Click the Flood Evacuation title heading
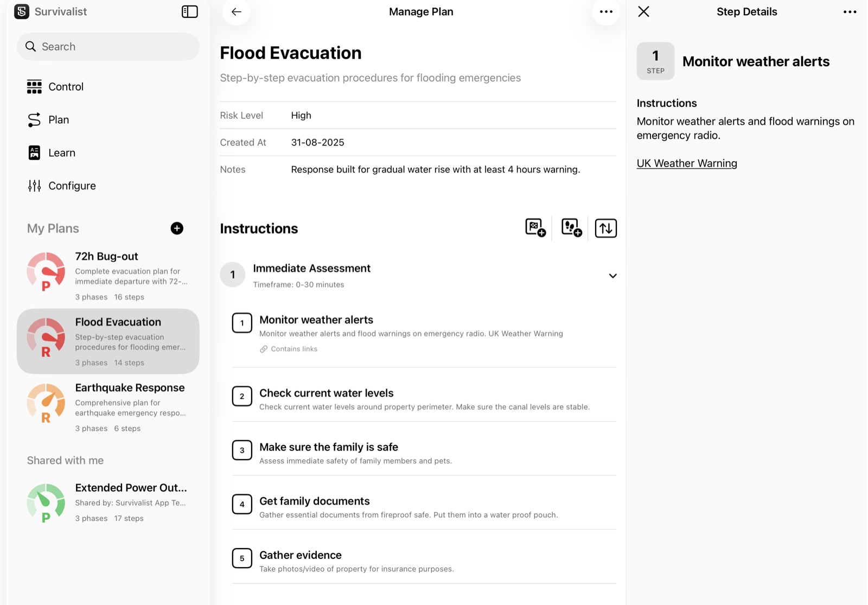The height and width of the screenshot is (605, 868). (291, 53)
